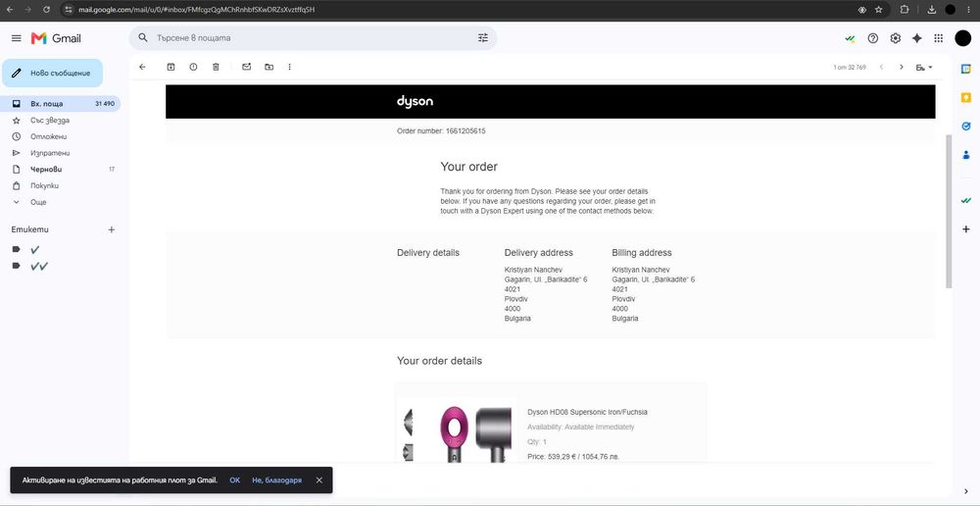Open the Help question mark icon
Image resolution: width=980 pixels, height=506 pixels.
[873, 38]
